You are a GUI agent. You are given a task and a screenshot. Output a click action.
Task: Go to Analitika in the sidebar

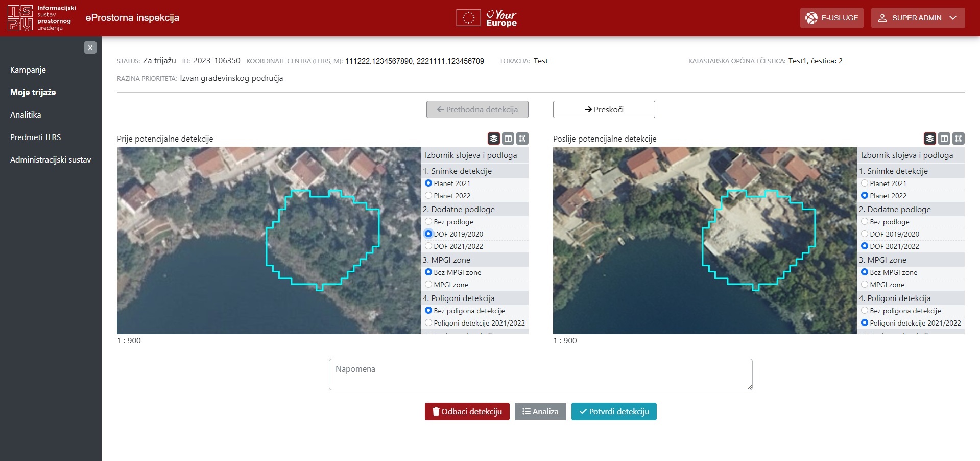pyautogui.click(x=26, y=115)
